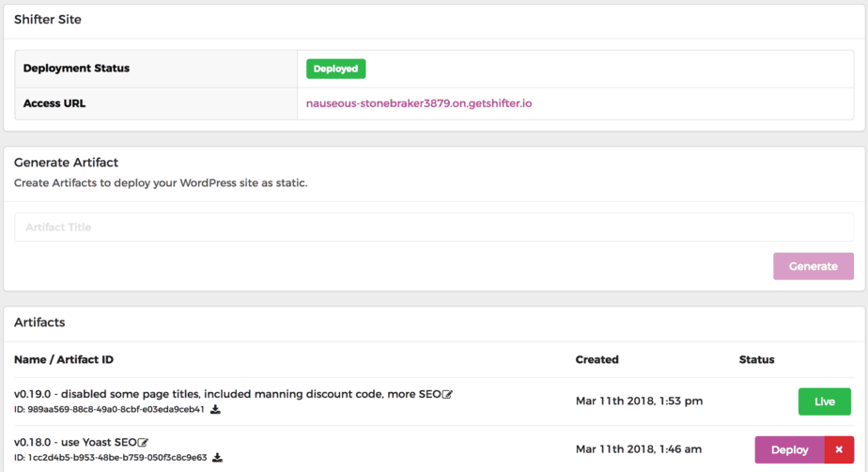
Task: Click the 1:53 pm created timestamp
Action: click(x=639, y=401)
